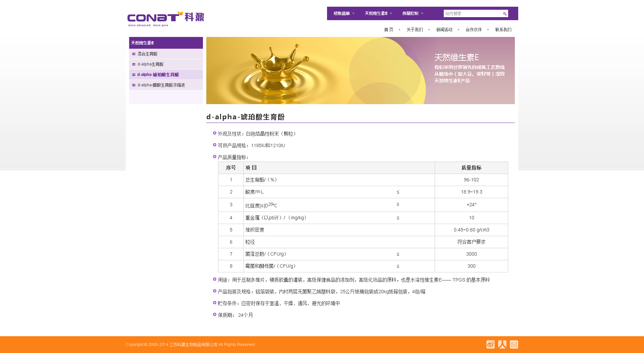
Task: Open the 关于我们 menu item
Action: pyautogui.click(x=415, y=30)
